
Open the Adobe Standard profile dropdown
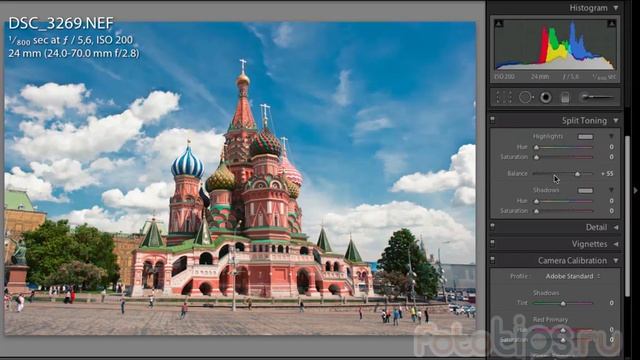point(573,276)
